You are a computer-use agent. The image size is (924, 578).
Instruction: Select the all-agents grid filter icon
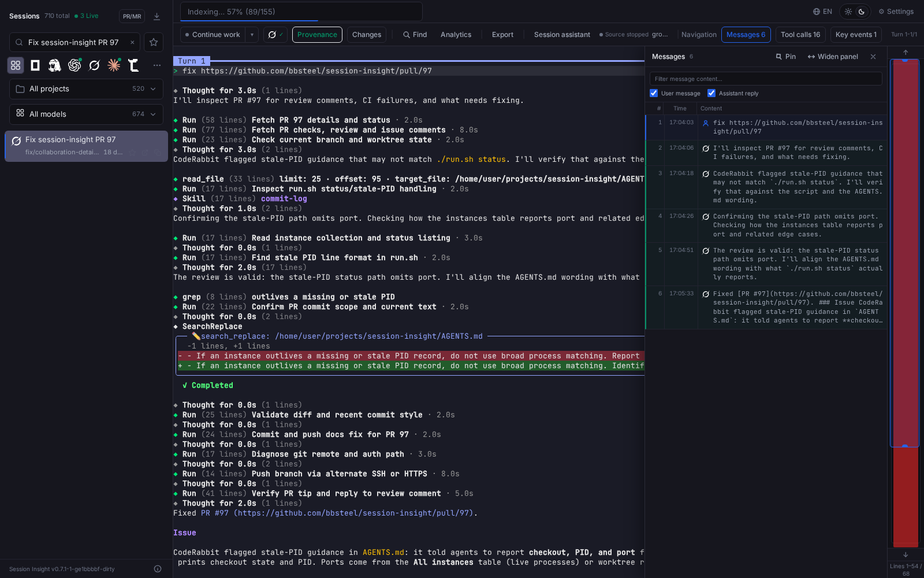(16, 65)
